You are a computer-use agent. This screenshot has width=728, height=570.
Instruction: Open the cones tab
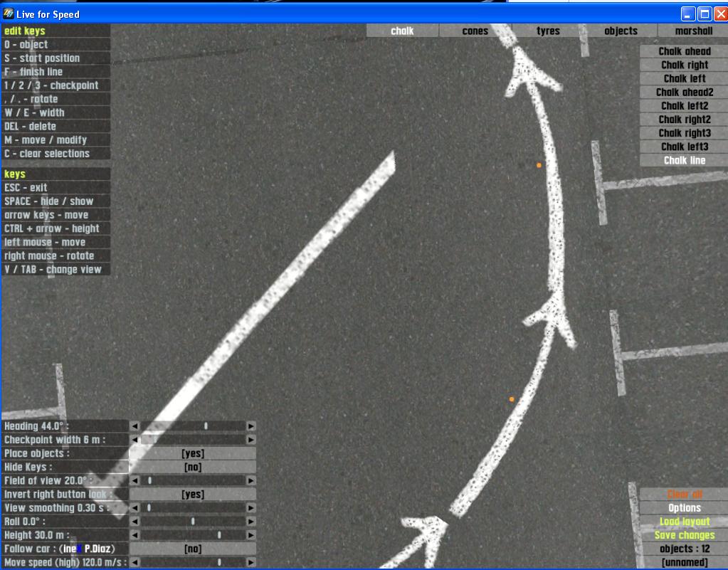point(475,31)
